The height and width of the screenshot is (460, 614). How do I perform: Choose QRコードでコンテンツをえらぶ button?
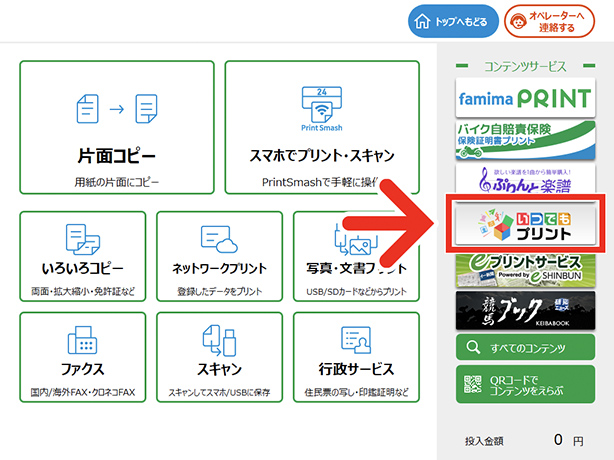(525, 385)
